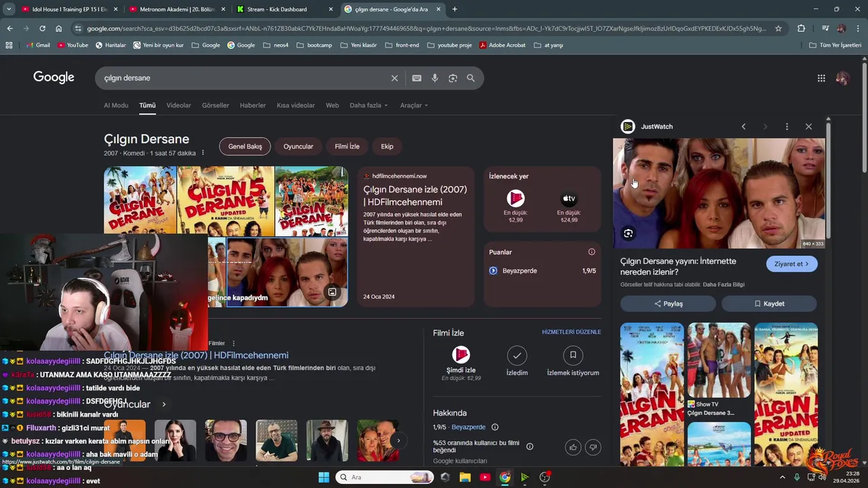868x488 pixels.
Task: Open Chrome from Windows taskbar
Action: [505, 477]
